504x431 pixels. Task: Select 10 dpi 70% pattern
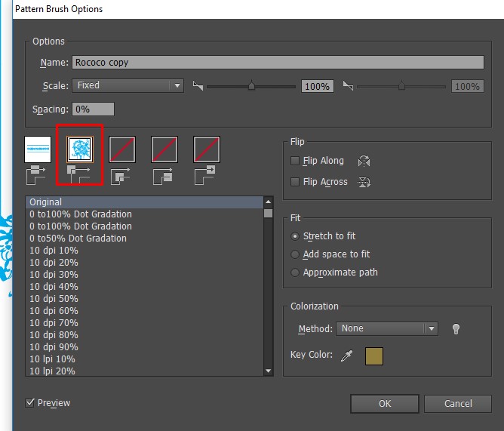click(x=144, y=323)
